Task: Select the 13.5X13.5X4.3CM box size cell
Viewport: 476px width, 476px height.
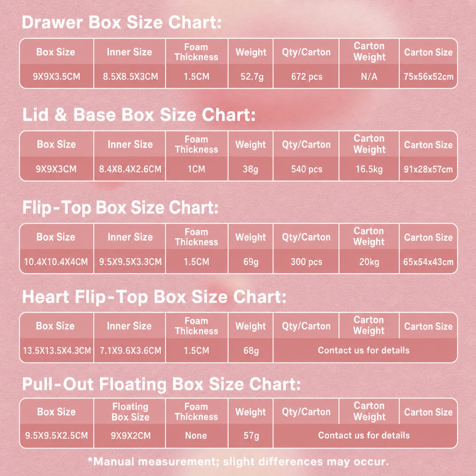Action: [x=57, y=350]
